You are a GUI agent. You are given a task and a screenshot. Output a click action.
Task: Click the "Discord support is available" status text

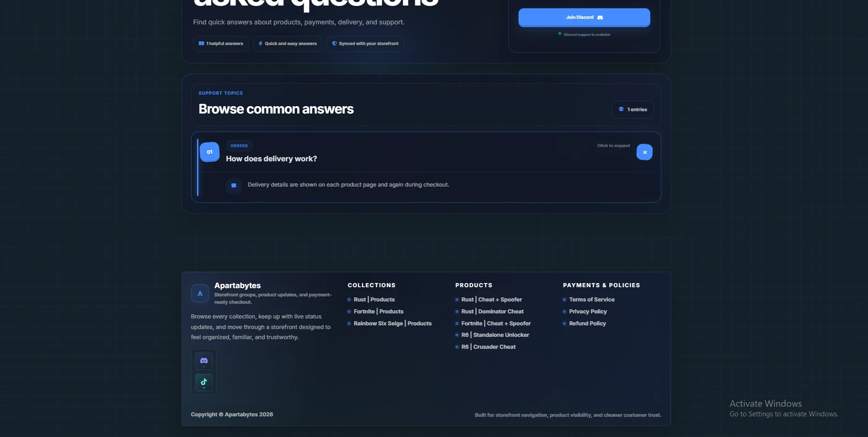587,34
